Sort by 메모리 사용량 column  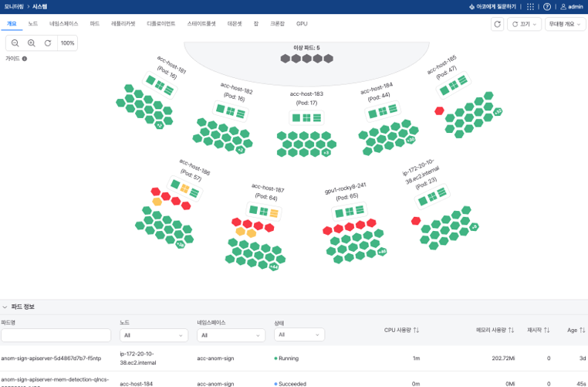(511, 330)
